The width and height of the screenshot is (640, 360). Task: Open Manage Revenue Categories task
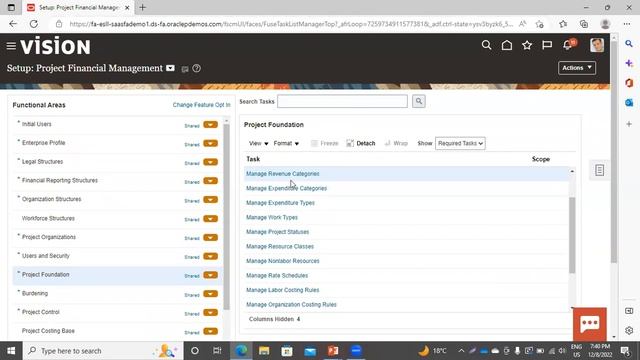click(x=282, y=174)
